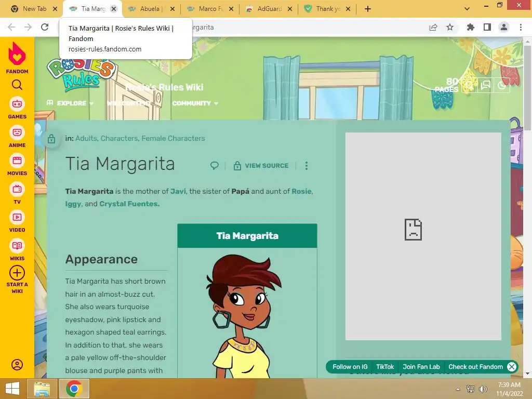This screenshot has width=532, height=399.
Task: Close the Abuela tab
Action: pyautogui.click(x=172, y=9)
